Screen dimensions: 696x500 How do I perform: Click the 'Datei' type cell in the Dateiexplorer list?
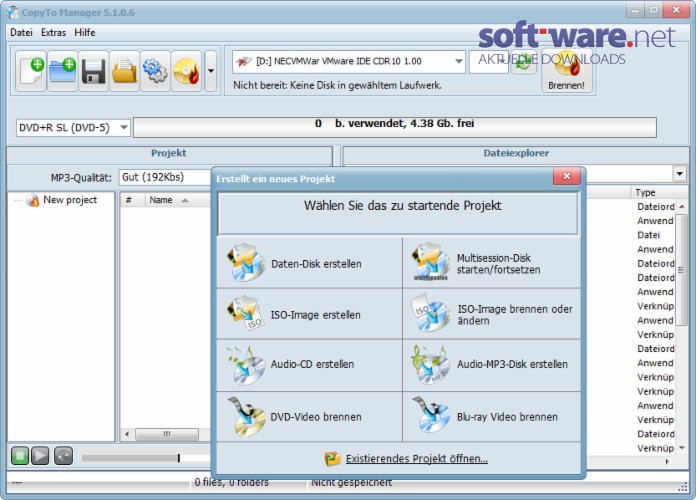click(x=649, y=235)
